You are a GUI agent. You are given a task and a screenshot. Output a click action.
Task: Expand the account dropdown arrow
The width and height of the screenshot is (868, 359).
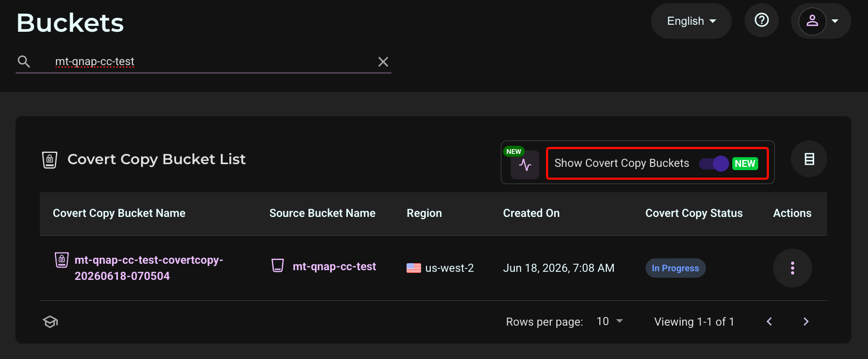click(835, 22)
